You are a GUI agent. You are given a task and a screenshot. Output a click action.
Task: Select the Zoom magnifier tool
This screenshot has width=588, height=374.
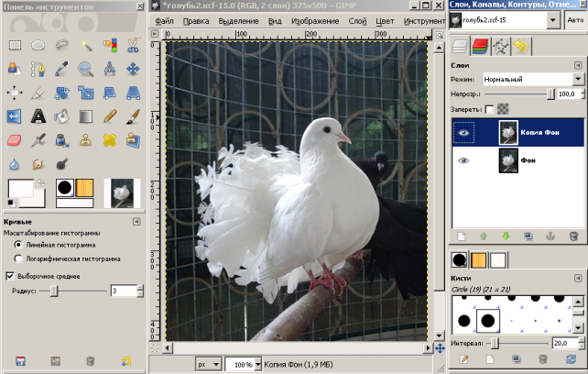[x=86, y=69]
